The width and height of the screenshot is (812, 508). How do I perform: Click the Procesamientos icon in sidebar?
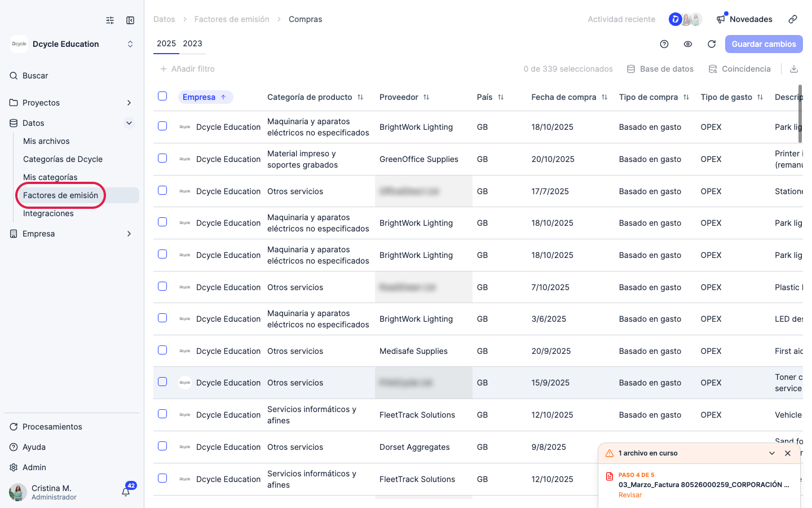(x=14, y=427)
